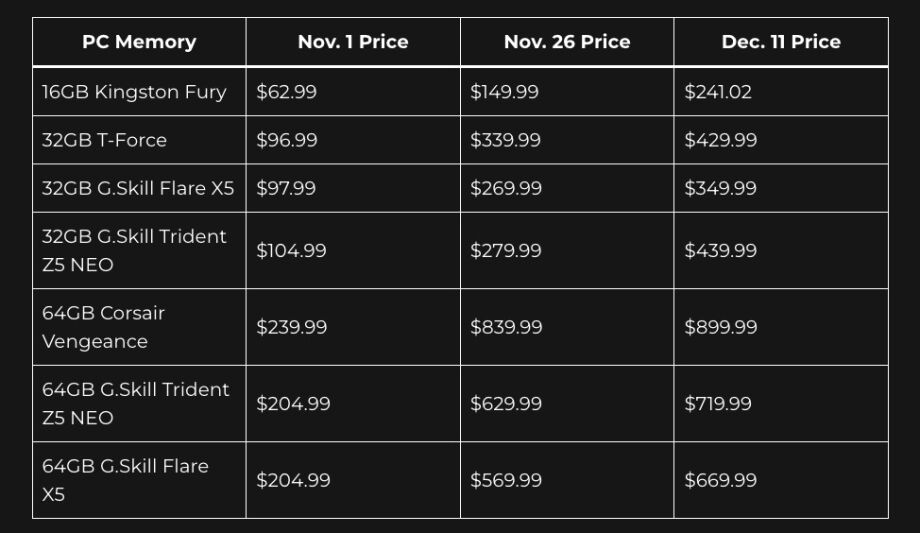Click the Nov. 1 Price header
The width and height of the screenshot is (920, 533).
(x=353, y=42)
